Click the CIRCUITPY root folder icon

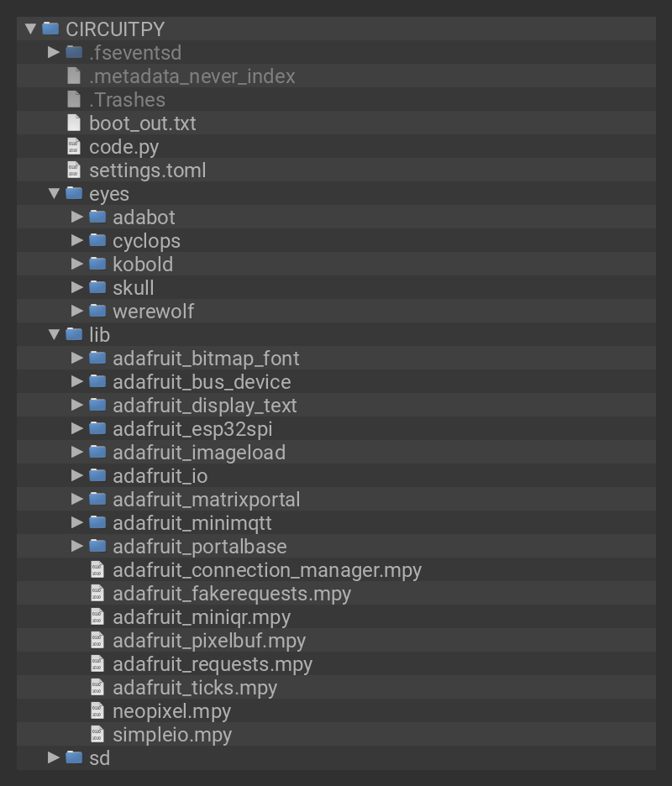[50, 29]
